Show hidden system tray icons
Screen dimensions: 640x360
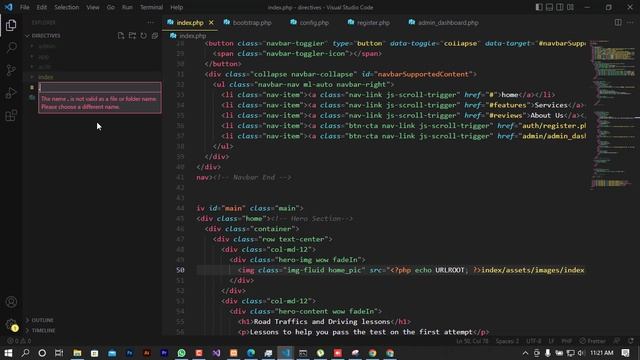pyautogui.click(x=525, y=353)
